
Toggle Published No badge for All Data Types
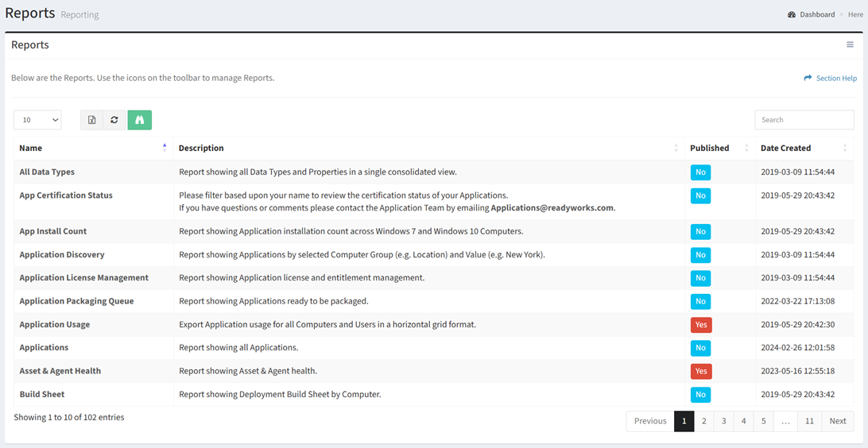coord(700,172)
